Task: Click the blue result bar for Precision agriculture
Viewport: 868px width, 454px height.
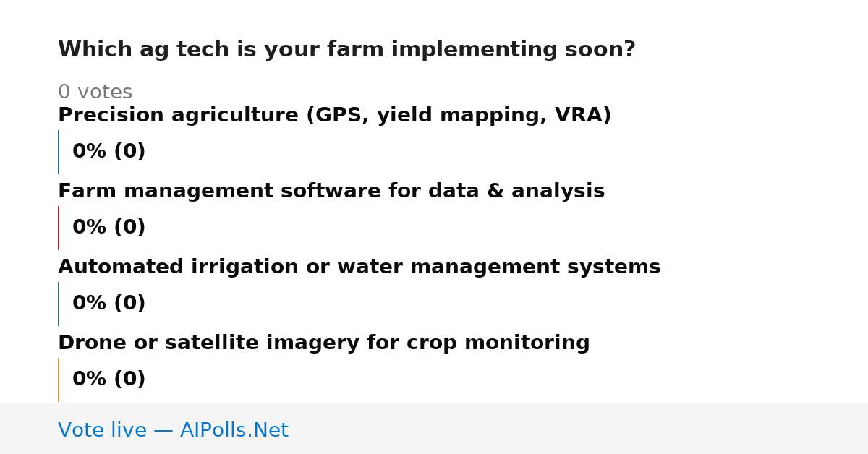Action: pos(58,152)
